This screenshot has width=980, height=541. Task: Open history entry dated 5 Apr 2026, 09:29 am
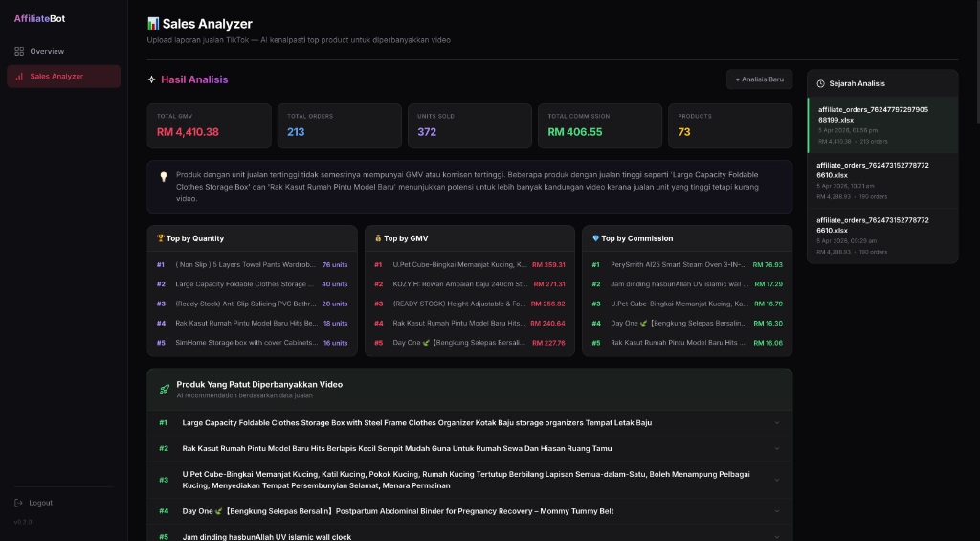point(882,236)
